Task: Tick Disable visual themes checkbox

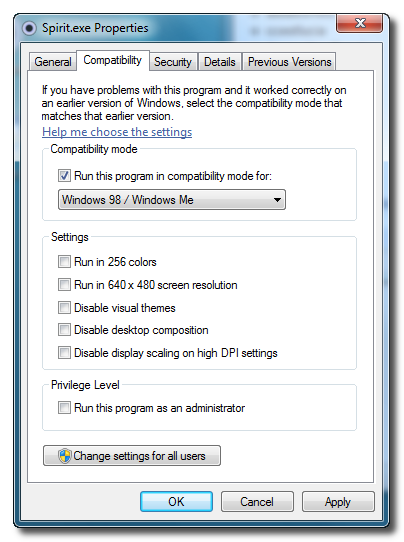Action: [x=64, y=308]
